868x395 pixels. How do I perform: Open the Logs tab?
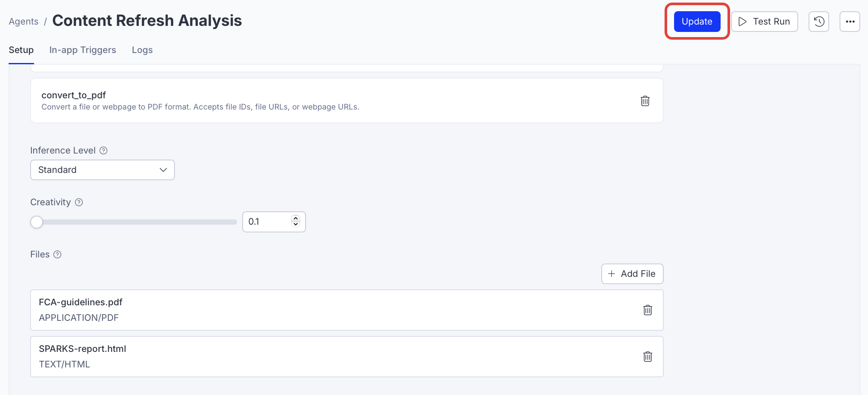[x=142, y=50]
